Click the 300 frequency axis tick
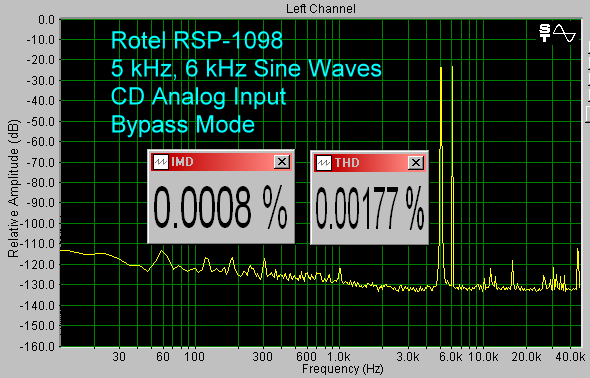The width and height of the screenshot is (590, 378). point(263,356)
